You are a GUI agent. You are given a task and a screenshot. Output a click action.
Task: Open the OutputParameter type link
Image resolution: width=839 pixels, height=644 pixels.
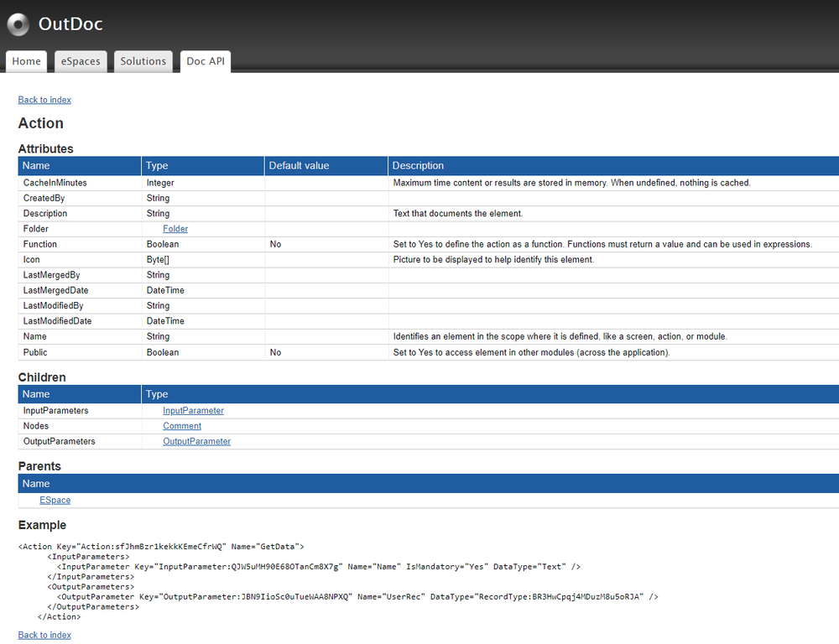click(196, 441)
